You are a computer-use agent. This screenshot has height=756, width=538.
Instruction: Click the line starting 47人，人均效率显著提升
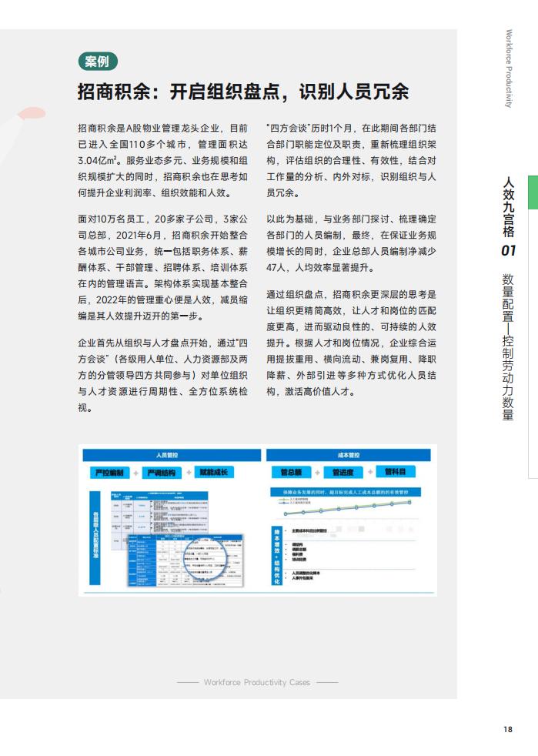[x=321, y=267]
